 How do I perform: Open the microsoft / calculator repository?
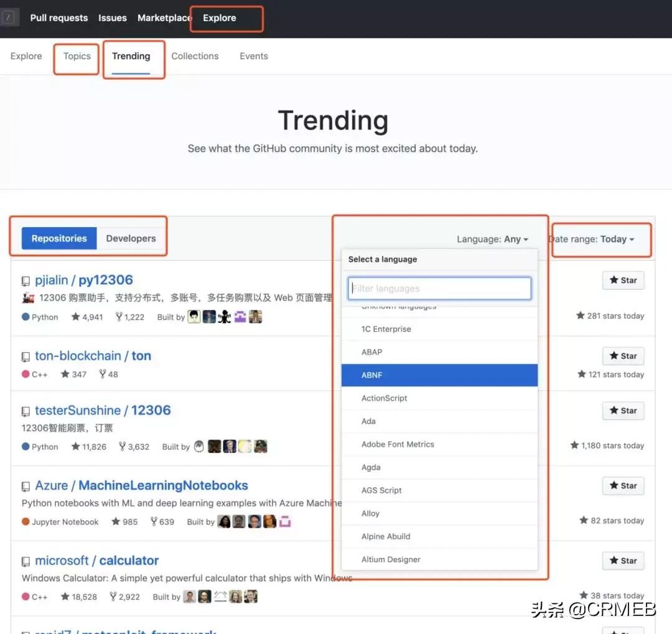pyautogui.click(x=97, y=561)
